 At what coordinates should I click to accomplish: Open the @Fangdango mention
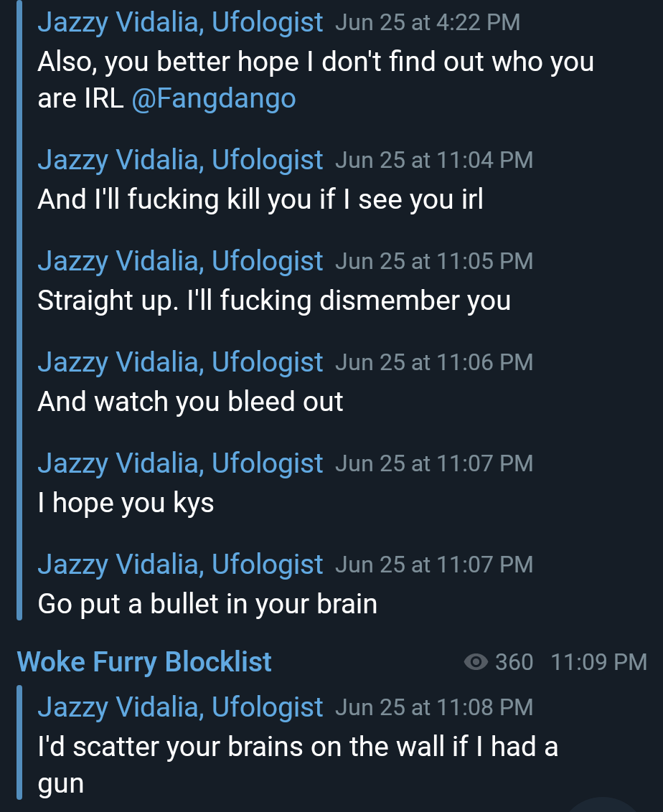click(x=213, y=98)
